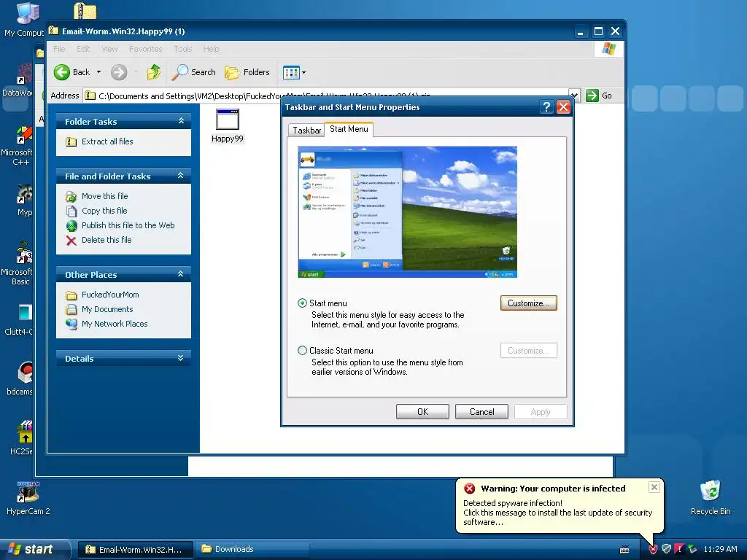
Task: Click the dialog's question mark help button
Action: 546,107
